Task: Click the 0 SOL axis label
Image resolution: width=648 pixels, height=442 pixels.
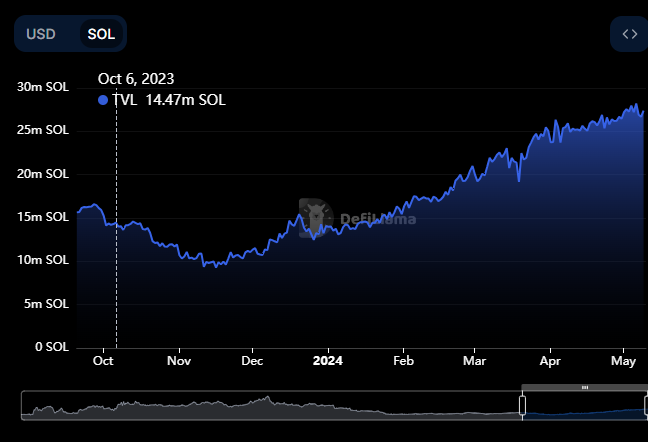Action: pos(52,347)
